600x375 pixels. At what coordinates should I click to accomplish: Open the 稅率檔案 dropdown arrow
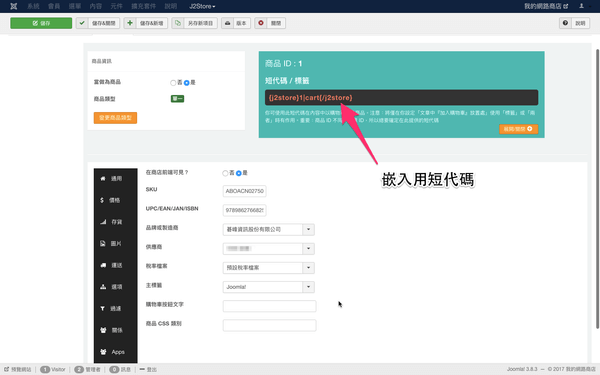[308, 267]
